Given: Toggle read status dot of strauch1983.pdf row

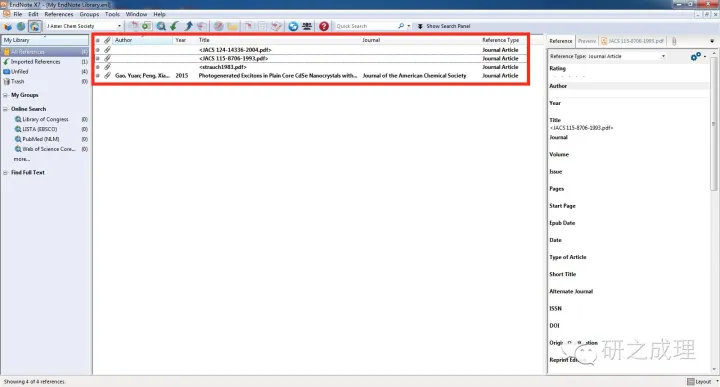Looking at the screenshot, I should [x=97, y=67].
